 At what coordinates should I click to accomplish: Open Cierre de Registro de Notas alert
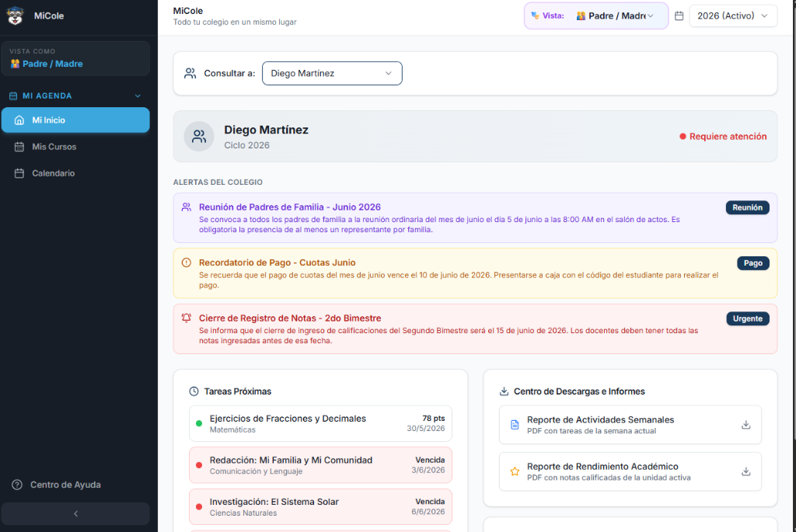click(475, 329)
